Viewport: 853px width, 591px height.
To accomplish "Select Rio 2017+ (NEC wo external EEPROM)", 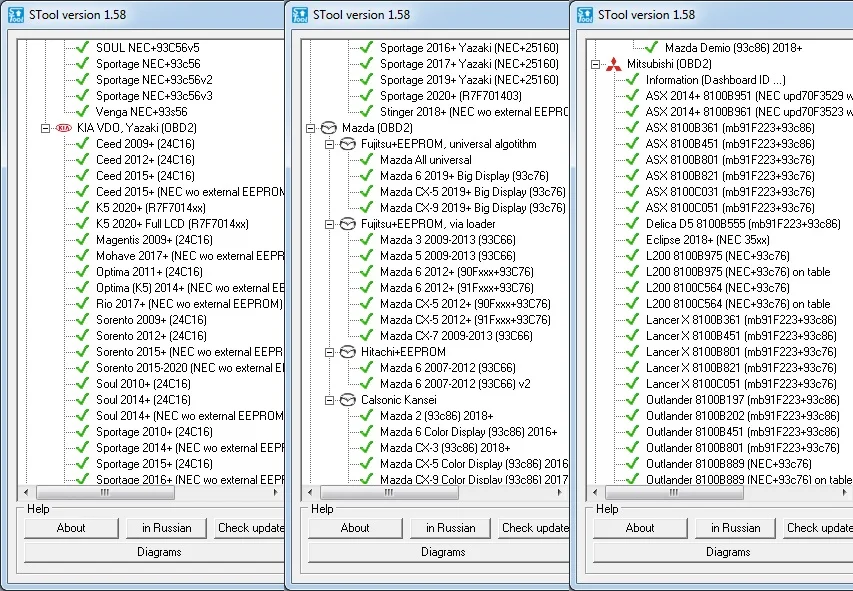I will click(189, 304).
